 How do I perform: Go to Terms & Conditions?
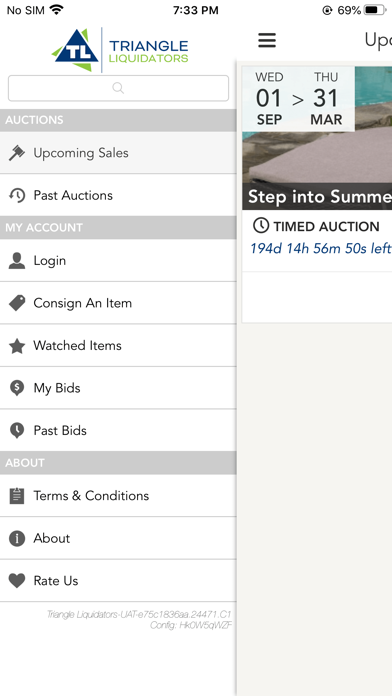[118, 495]
